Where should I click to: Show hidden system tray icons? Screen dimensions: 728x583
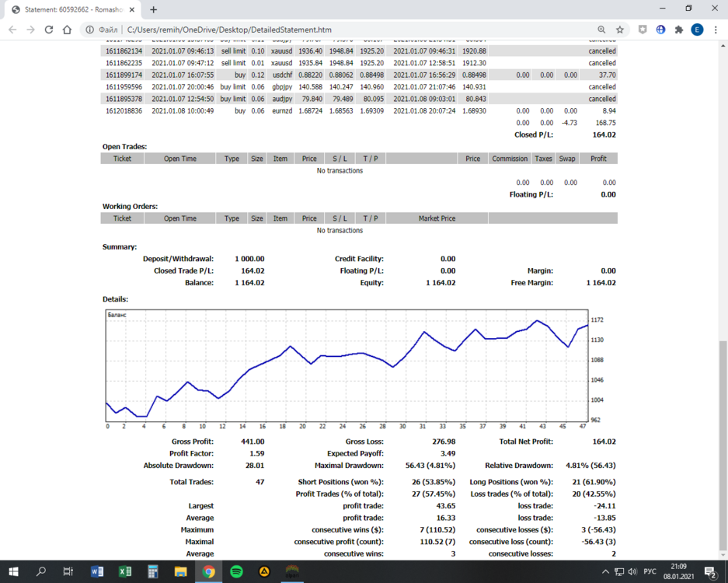point(605,571)
